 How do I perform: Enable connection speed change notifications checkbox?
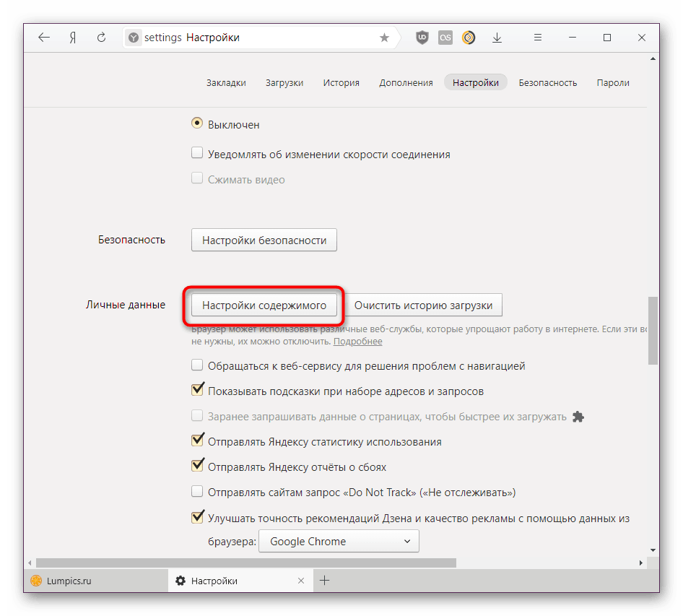tap(197, 153)
